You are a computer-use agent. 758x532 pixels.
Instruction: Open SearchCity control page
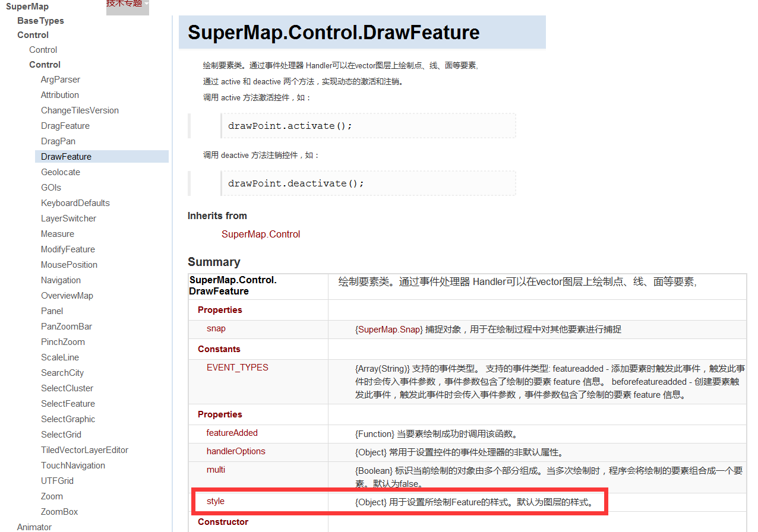(62, 373)
